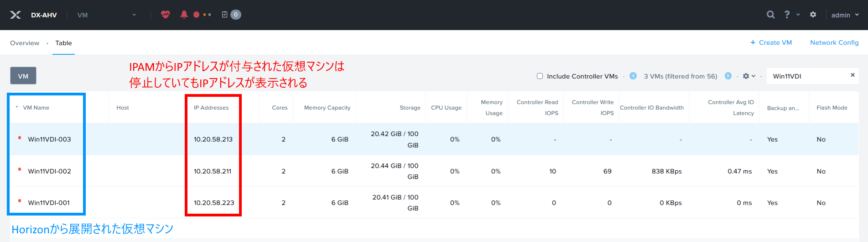Screen dimensions: 868x242
Task: Open the settings gear in top bar
Action: (x=813, y=15)
